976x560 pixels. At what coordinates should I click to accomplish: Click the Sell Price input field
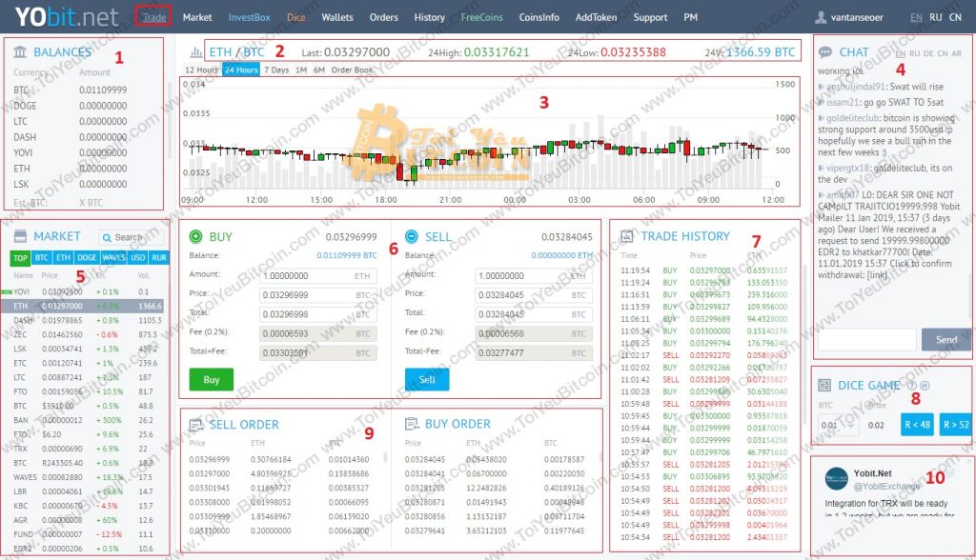pyautogui.click(x=535, y=295)
